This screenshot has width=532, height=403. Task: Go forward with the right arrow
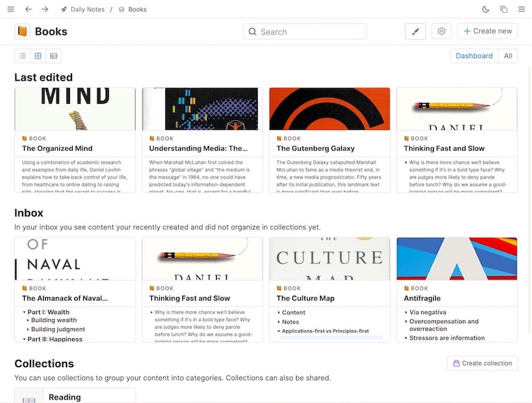click(45, 9)
